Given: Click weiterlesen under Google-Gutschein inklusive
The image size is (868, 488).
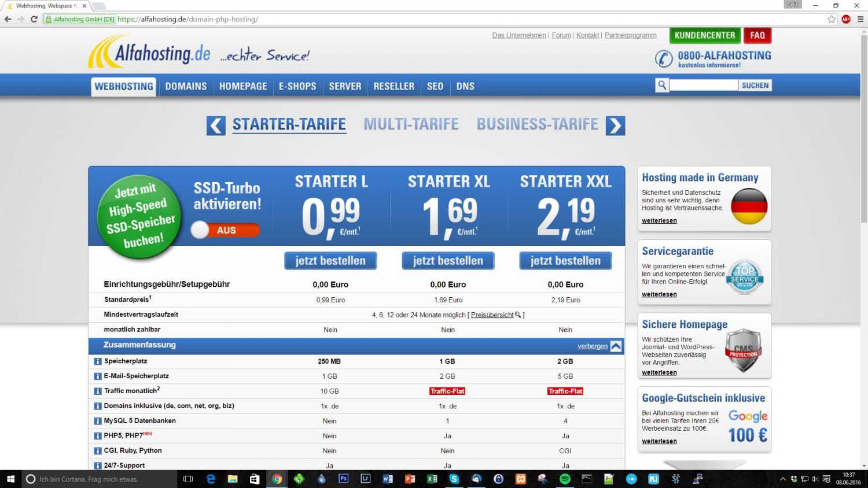Looking at the screenshot, I should click(x=659, y=441).
